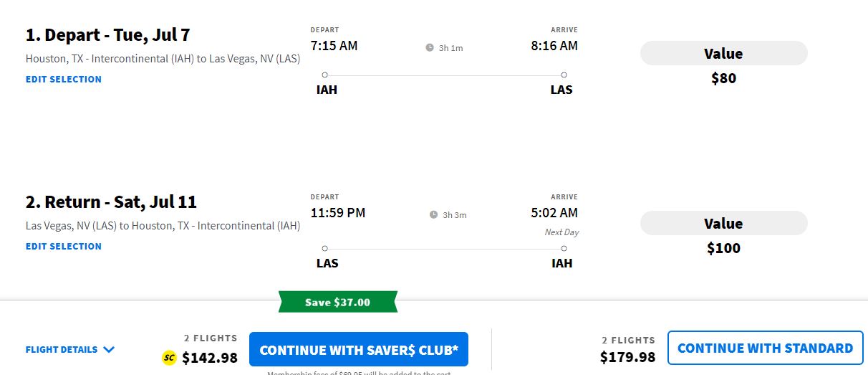The width and height of the screenshot is (868, 375).
Task: Click the clock icon beside 3h 3m
Action: (433, 215)
